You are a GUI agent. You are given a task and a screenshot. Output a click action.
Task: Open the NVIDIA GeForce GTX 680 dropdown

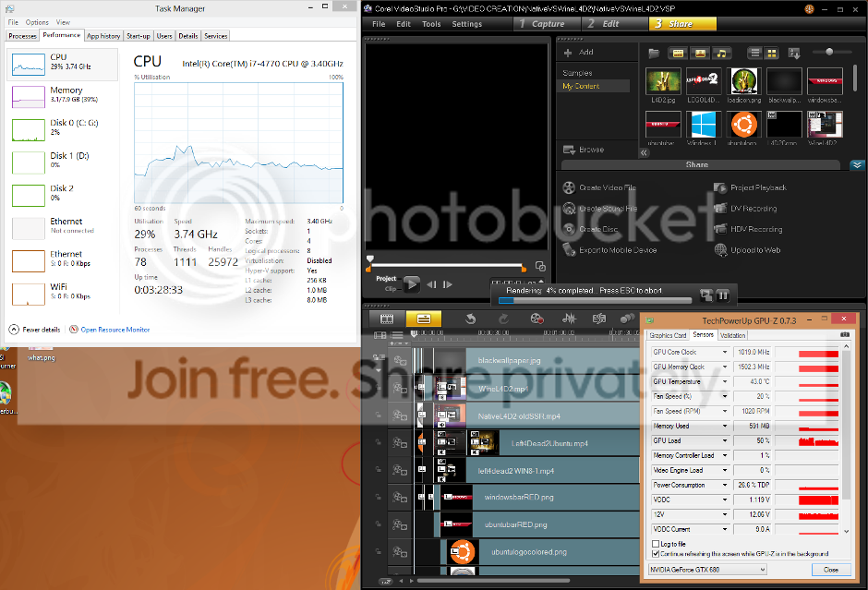pyautogui.click(x=706, y=570)
